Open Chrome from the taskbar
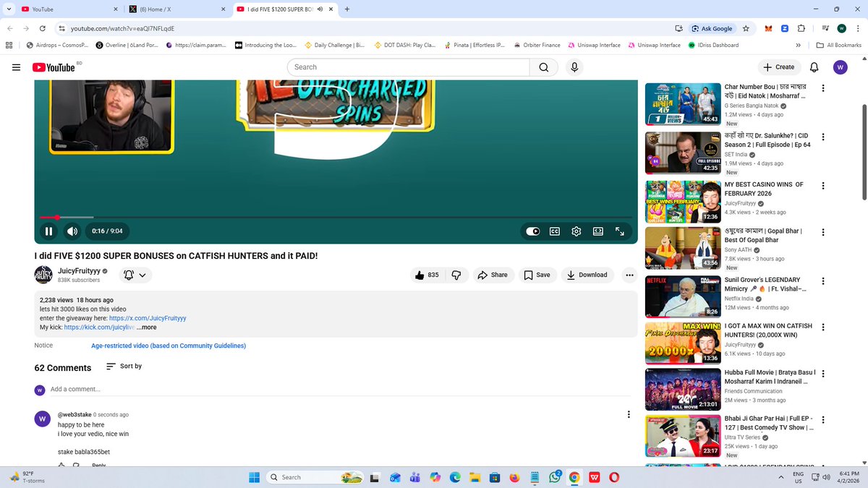 click(x=574, y=477)
